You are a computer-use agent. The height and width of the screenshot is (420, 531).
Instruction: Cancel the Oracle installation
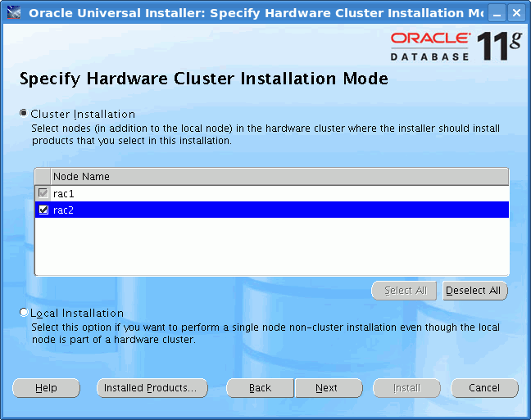(484, 388)
